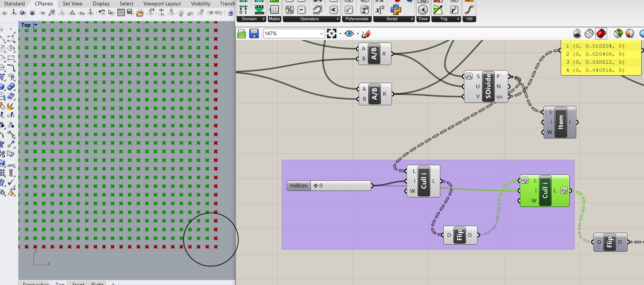644x285 pixels.
Task: Click the Matrix group label
Action: [274, 19]
